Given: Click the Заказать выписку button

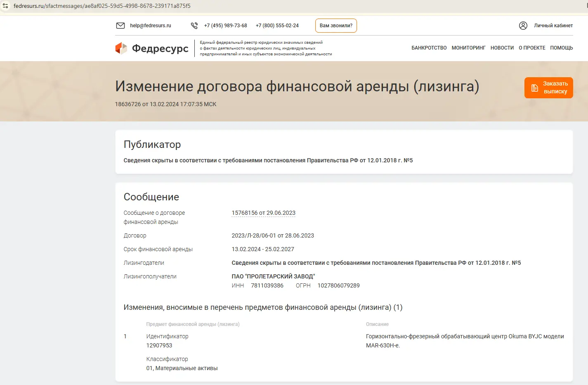Looking at the screenshot, I should (x=549, y=88).
